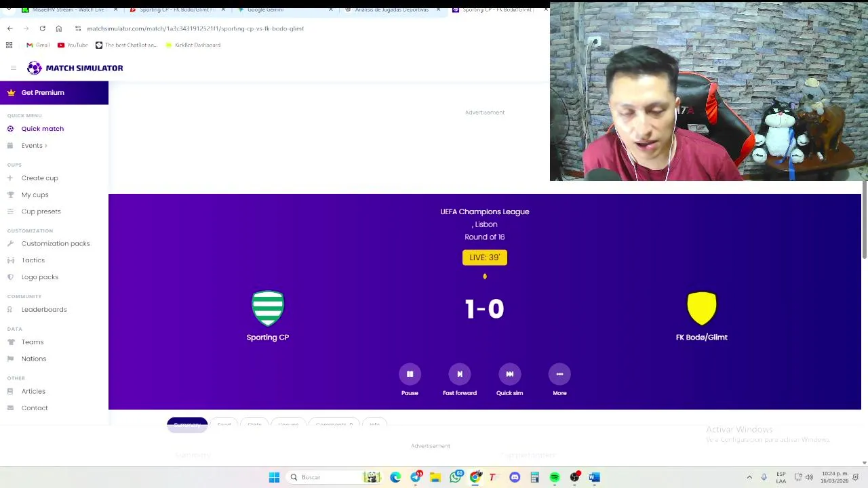Open Word from taskbar
Viewport: 868px width, 488px height.
pos(595,477)
